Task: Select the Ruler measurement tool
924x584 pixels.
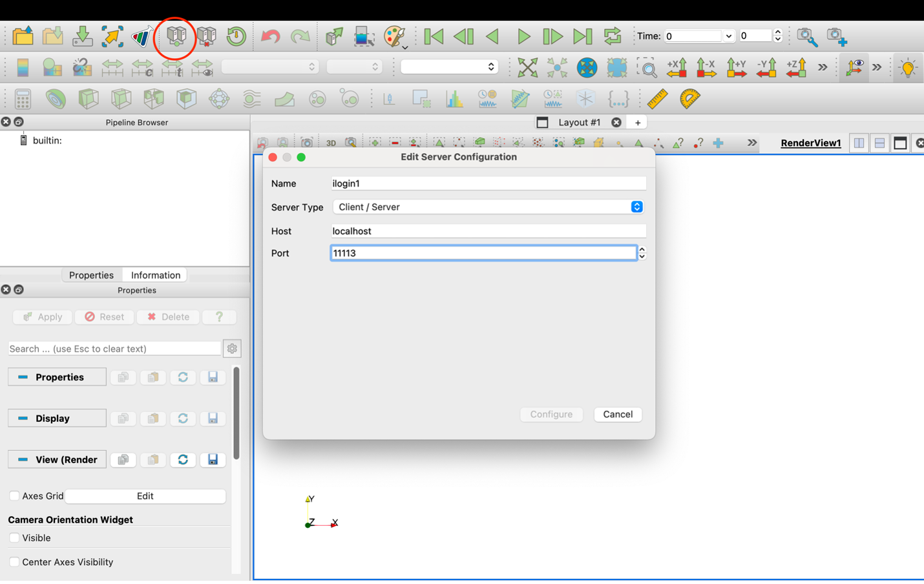Action: pyautogui.click(x=656, y=99)
